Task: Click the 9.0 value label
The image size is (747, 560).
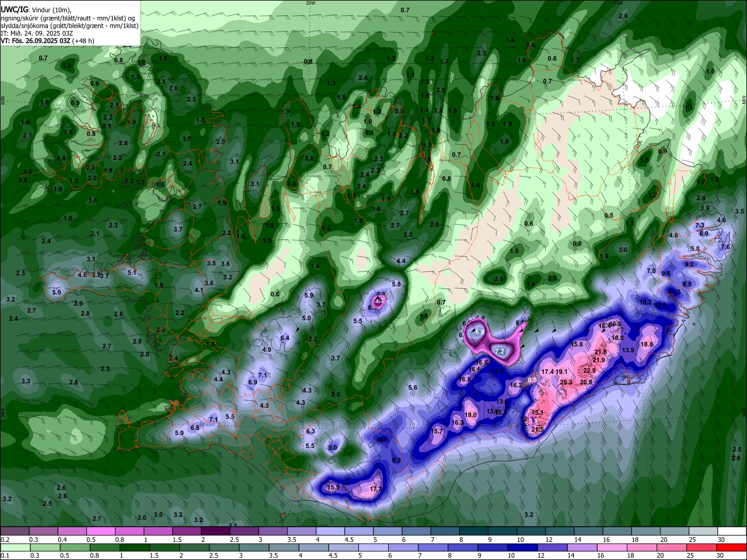Action: (333, 448)
